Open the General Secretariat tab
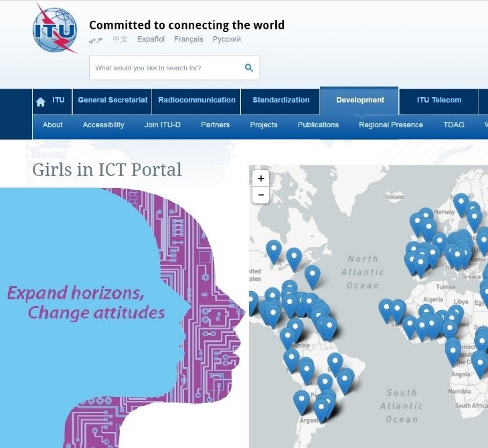 click(x=112, y=102)
